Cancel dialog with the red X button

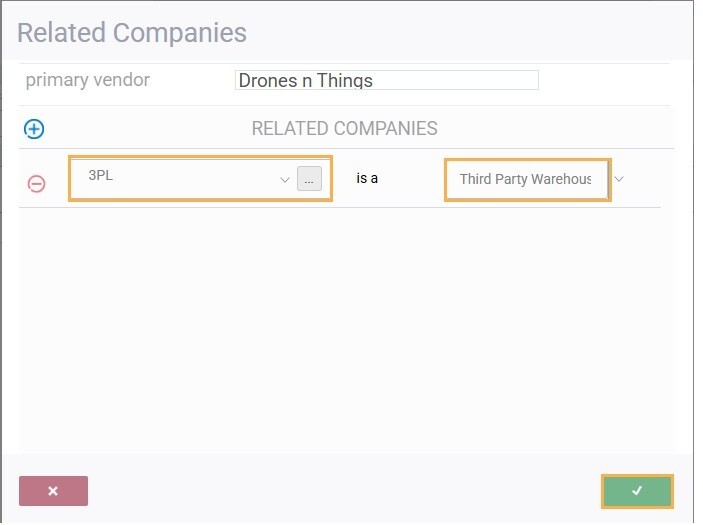point(53,491)
